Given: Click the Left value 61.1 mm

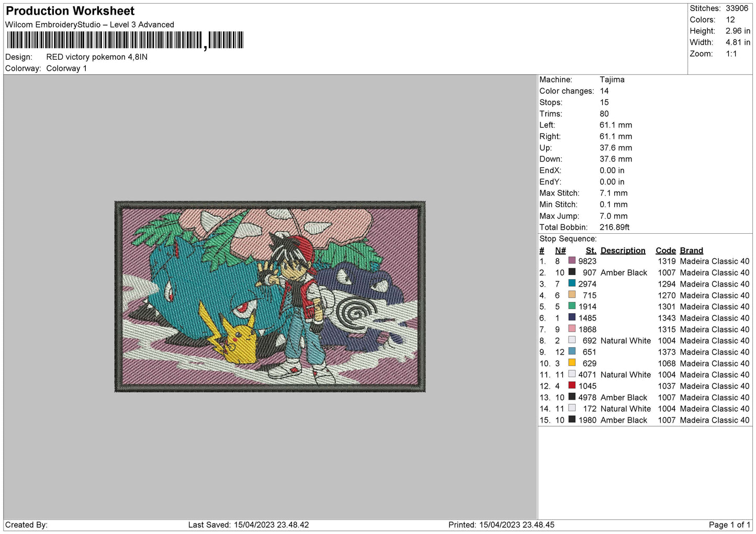Looking at the screenshot, I should 616,125.
